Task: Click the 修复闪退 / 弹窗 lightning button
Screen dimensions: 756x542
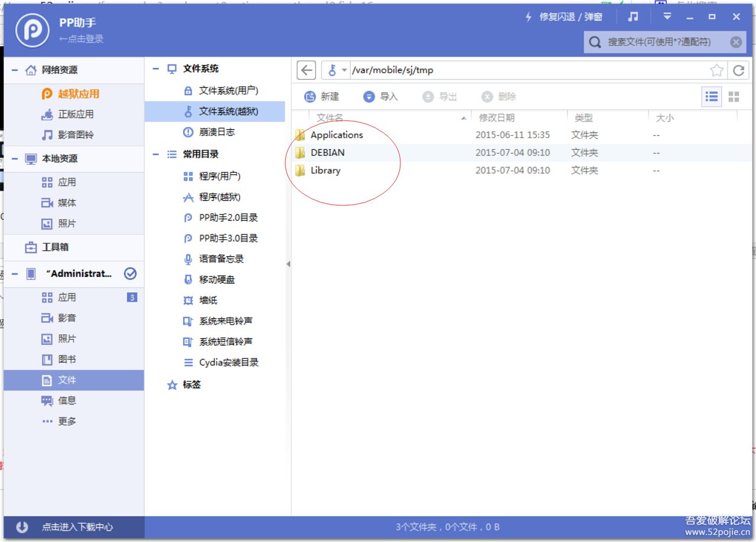Action: [563, 17]
